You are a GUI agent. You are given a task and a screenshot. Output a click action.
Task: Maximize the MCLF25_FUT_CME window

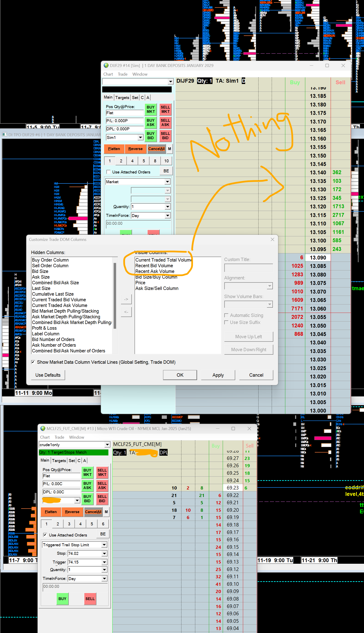point(233,429)
